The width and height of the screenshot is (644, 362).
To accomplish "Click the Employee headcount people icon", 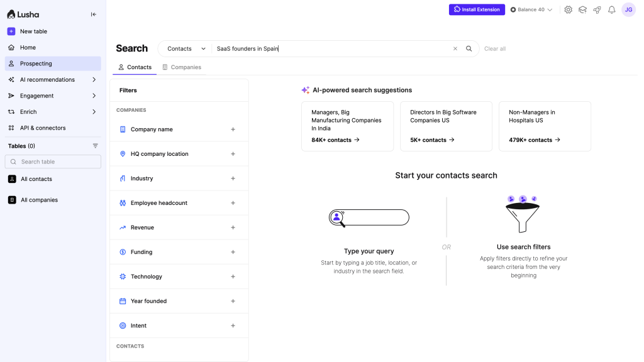I will pos(123,203).
